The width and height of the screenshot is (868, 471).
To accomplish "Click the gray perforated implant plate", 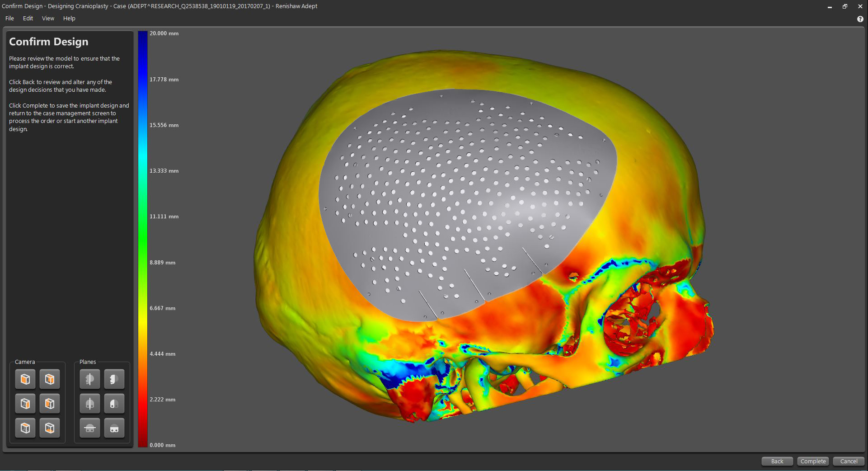I will pos(452,190).
